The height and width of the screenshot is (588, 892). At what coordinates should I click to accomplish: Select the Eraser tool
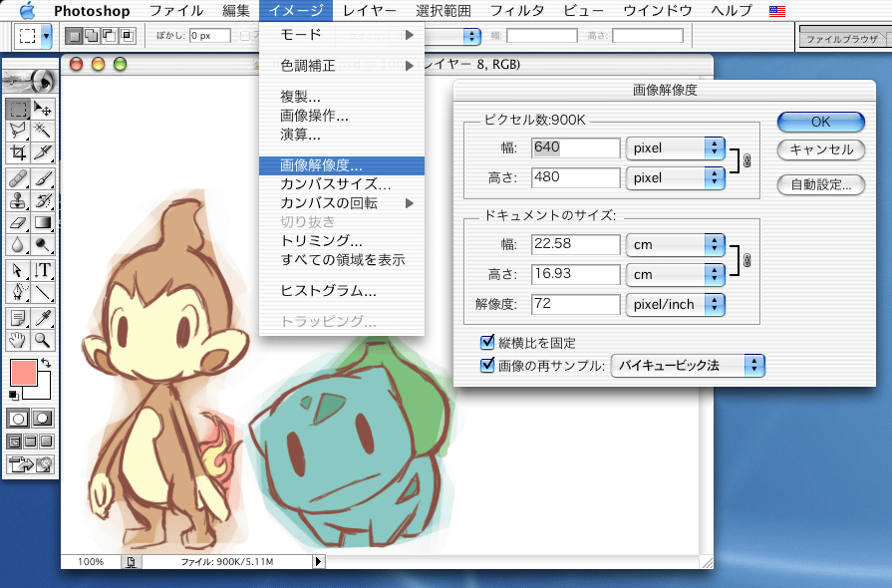18,222
